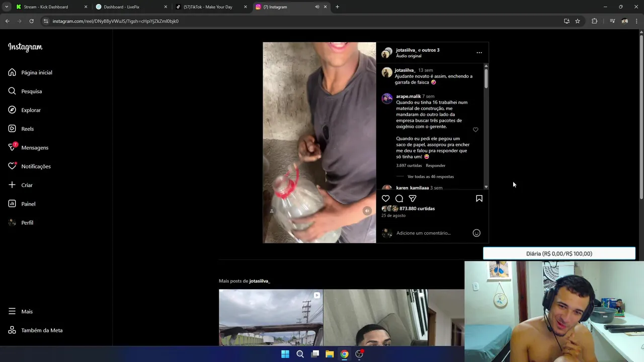Click Áudio original link
Image resolution: width=644 pixels, height=362 pixels.
tap(409, 56)
